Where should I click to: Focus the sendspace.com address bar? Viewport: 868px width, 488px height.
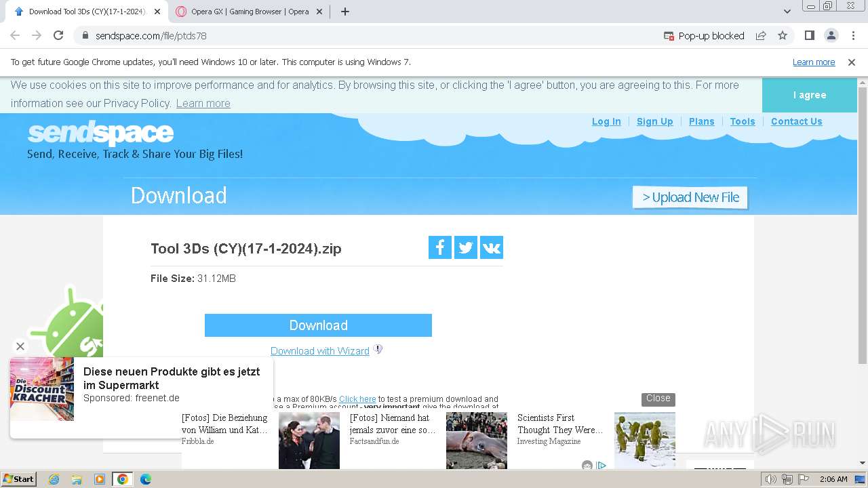(x=366, y=36)
